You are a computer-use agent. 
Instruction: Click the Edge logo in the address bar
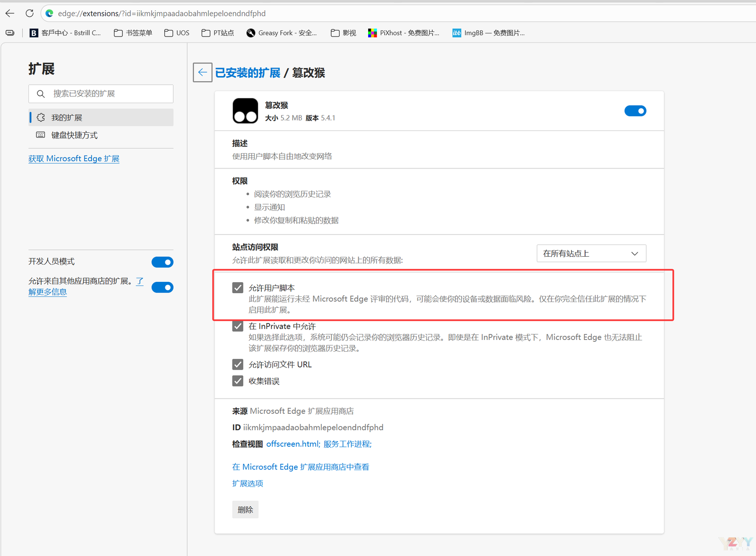(x=50, y=13)
